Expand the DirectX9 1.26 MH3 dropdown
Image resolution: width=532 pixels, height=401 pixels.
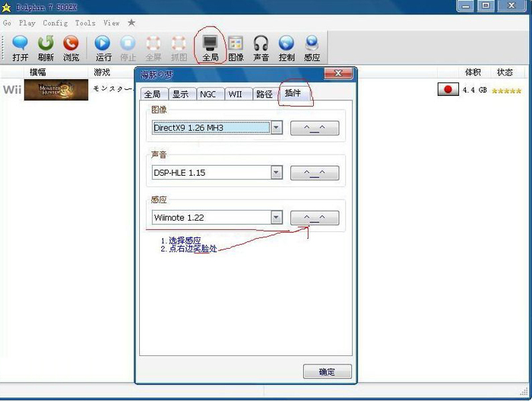277,128
